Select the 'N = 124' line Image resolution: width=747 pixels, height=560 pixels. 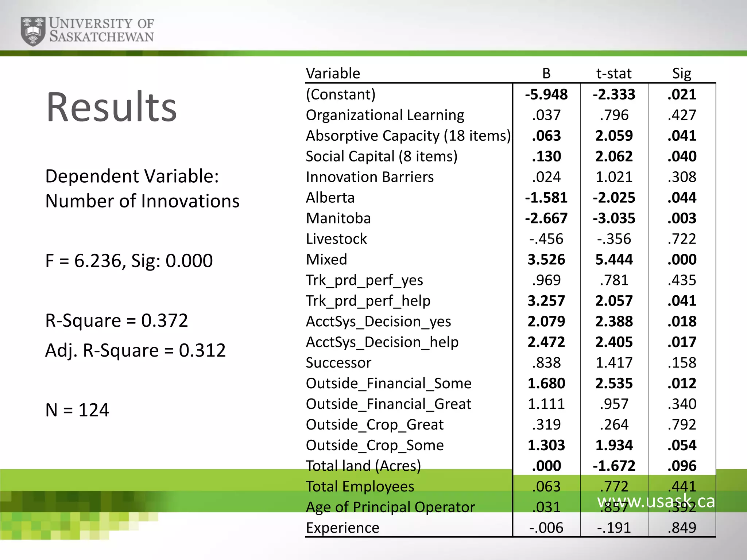[77, 410]
